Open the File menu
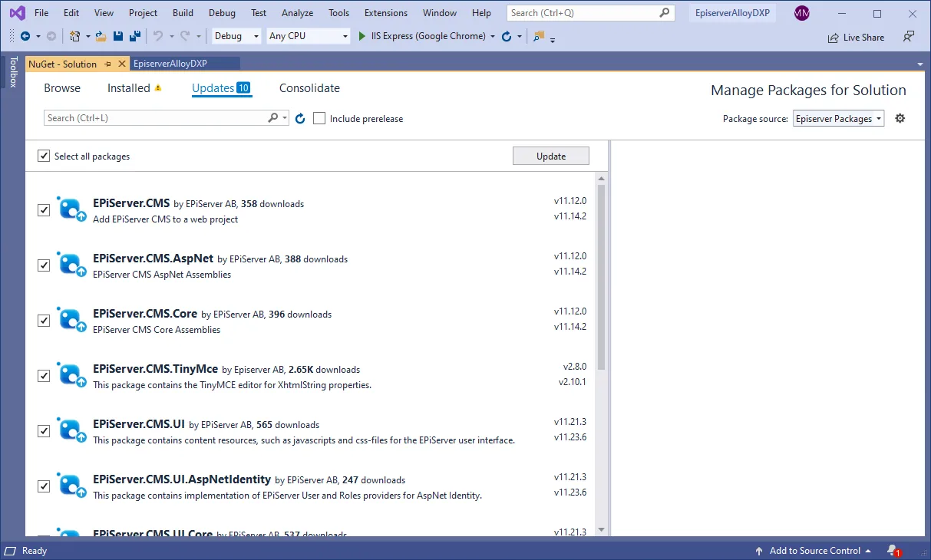Screen dimensions: 931x560 point(41,13)
